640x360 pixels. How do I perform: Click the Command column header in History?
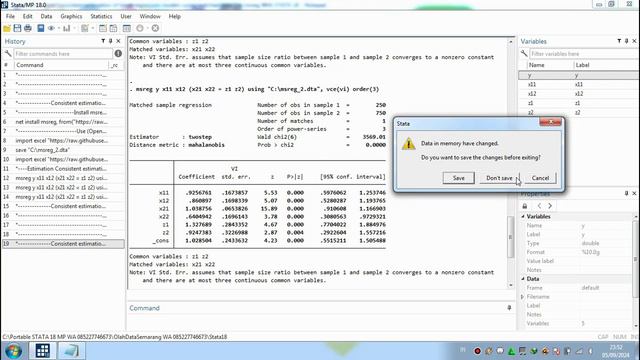[61, 65]
